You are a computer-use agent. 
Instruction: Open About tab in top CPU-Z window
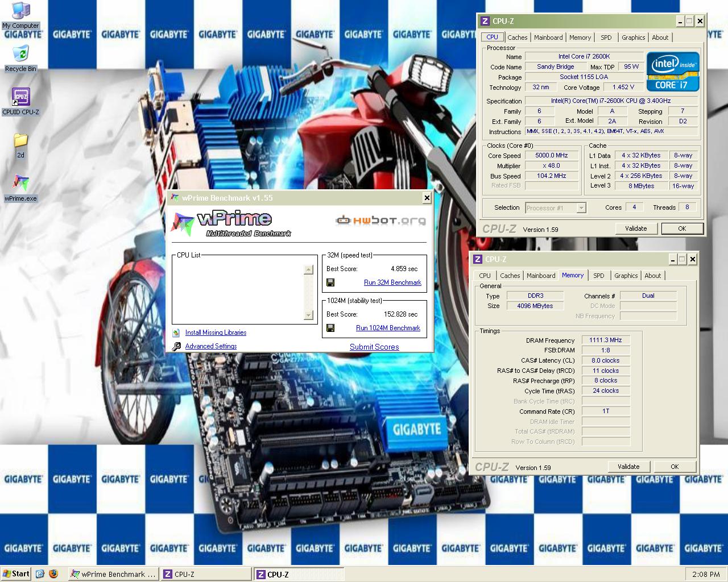660,38
